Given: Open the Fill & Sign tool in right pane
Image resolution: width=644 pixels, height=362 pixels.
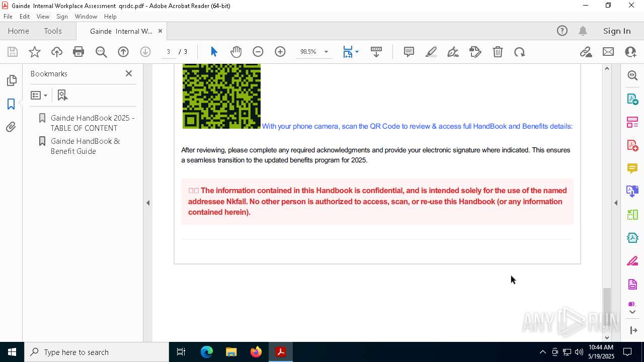Looking at the screenshot, I should [632, 261].
